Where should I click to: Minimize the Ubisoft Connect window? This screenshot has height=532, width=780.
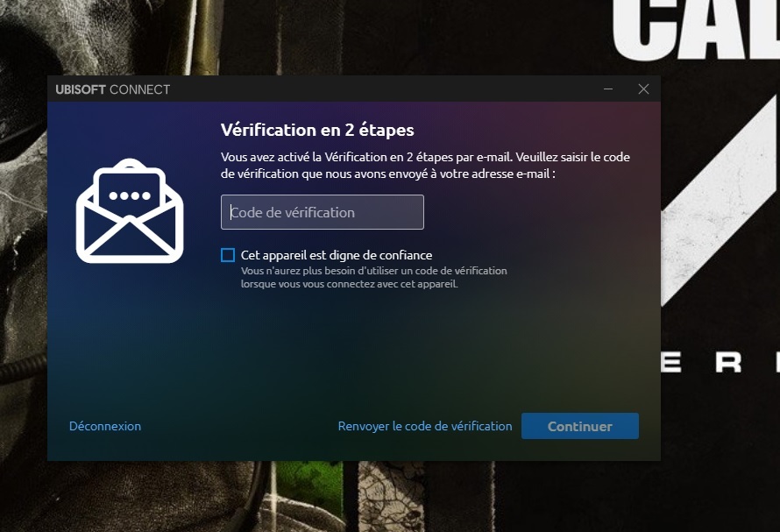click(x=608, y=89)
